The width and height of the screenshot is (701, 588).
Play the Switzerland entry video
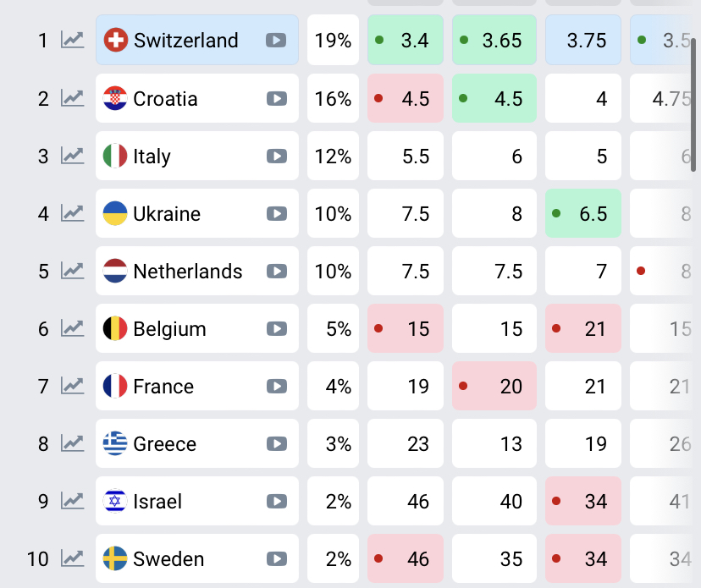[276, 40]
